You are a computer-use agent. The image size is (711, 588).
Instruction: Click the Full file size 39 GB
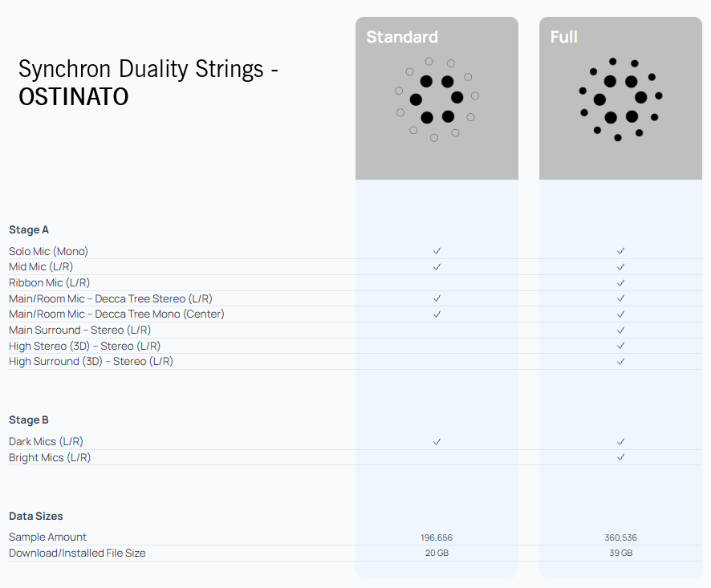(x=620, y=554)
